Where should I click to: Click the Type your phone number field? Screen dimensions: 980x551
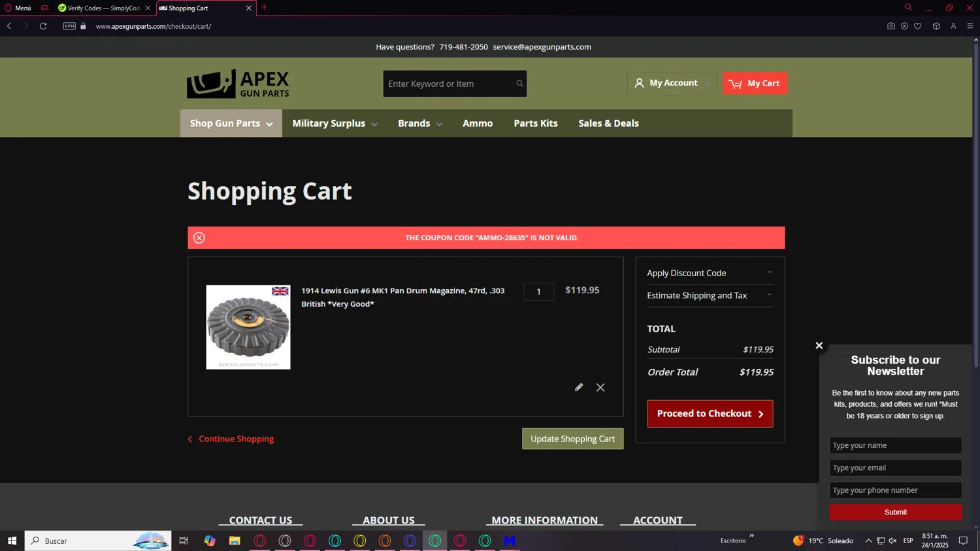(895, 490)
